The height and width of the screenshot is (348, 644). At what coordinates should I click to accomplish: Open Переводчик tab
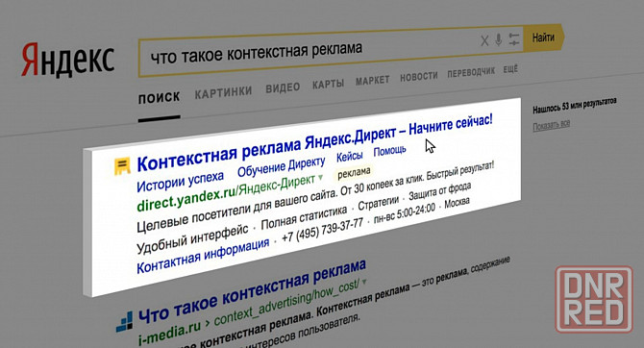click(471, 72)
